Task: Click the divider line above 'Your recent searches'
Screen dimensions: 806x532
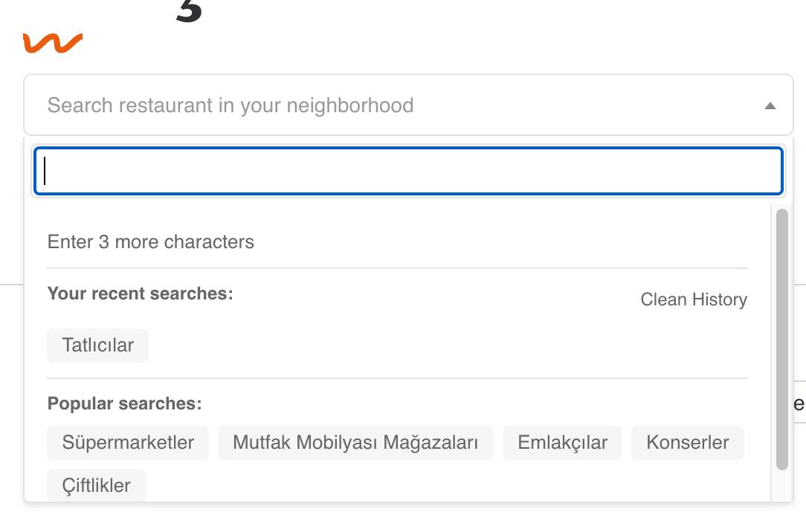Action: 397,268
